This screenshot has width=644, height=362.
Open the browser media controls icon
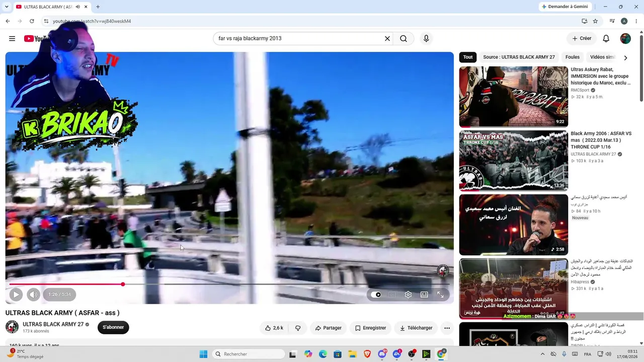tap(612, 21)
